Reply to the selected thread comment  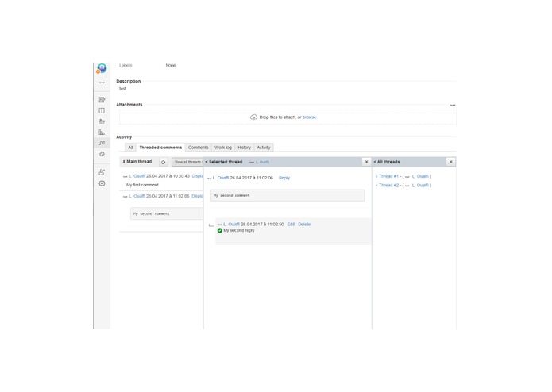pos(284,178)
